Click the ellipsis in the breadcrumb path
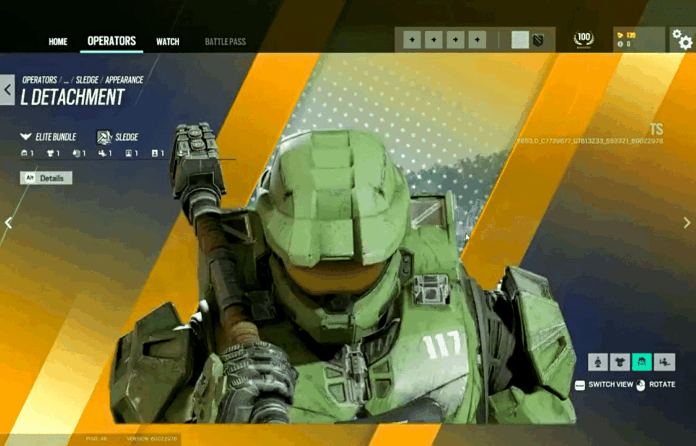Image resolution: width=696 pixels, height=446 pixels. 66,80
